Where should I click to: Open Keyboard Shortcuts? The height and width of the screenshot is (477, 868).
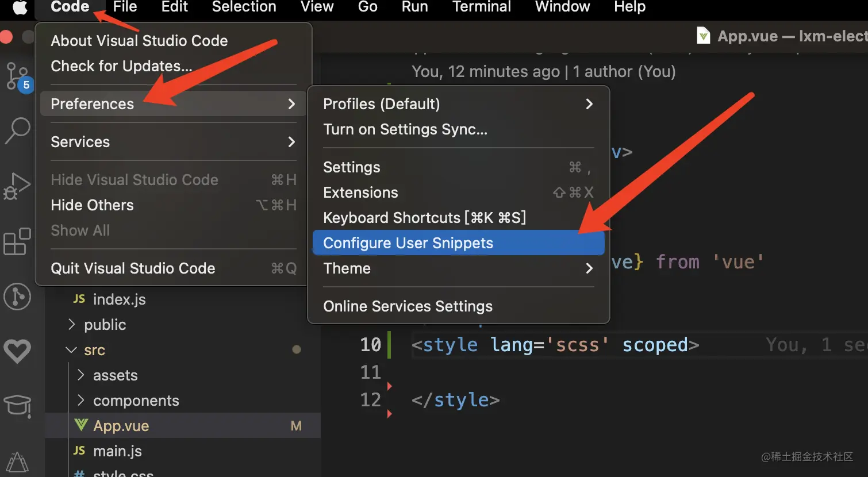[459, 218]
